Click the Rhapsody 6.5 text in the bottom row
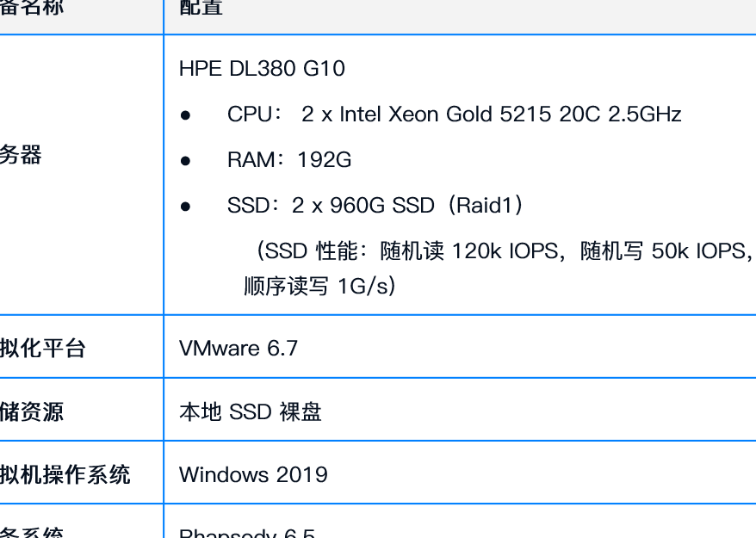The width and height of the screenshot is (756, 538). (x=247, y=534)
